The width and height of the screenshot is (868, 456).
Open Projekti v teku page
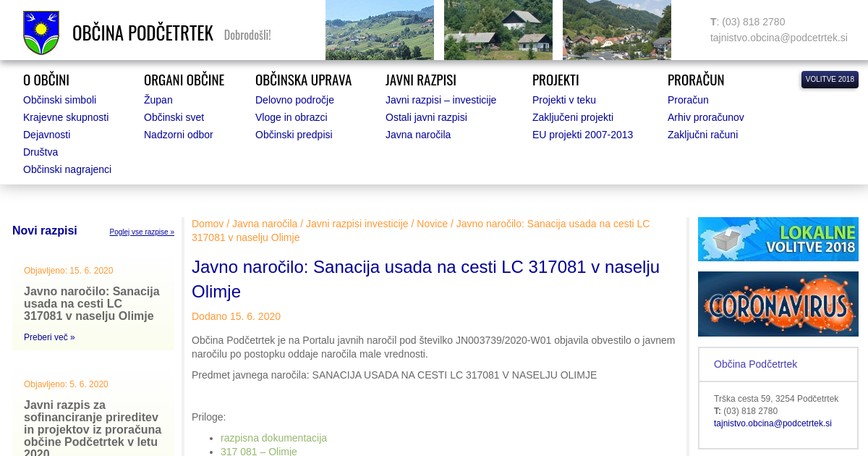563,100
